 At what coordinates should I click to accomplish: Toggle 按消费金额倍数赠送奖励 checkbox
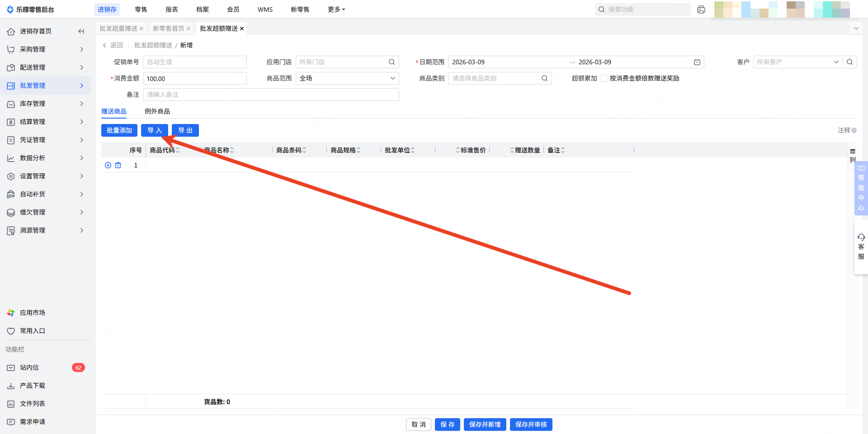coord(604,78)
